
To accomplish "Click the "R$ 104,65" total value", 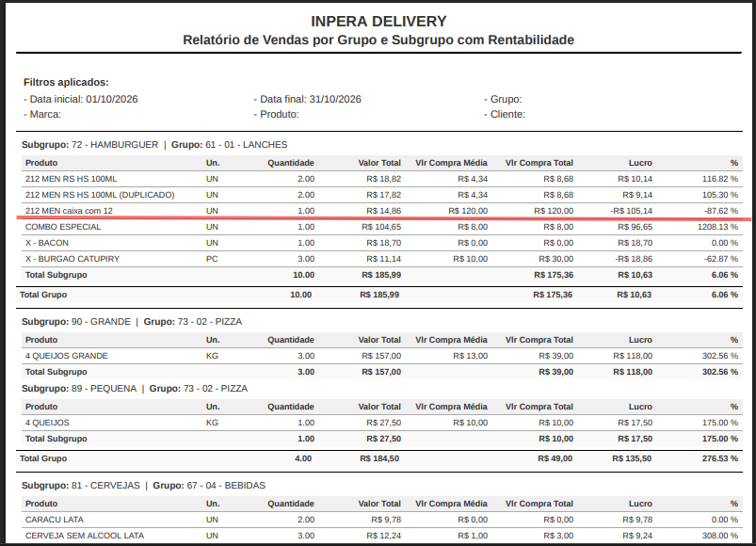I will click(x=381, y=227).
